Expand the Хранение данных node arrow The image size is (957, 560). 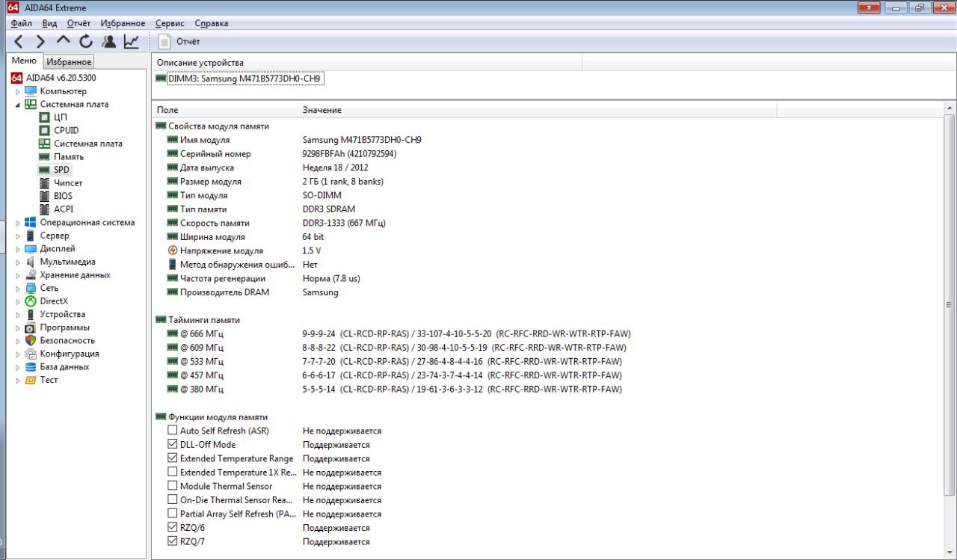[18, 275]
